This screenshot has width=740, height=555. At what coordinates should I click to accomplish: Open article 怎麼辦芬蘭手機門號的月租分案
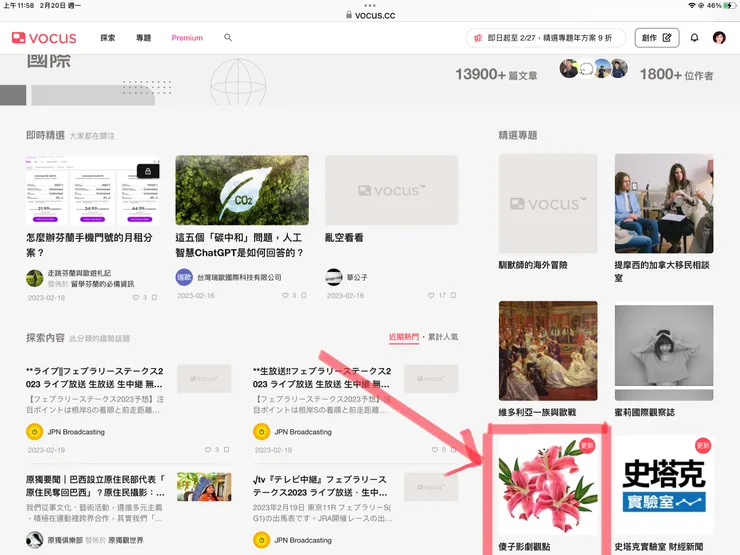[x=90, y=245]
